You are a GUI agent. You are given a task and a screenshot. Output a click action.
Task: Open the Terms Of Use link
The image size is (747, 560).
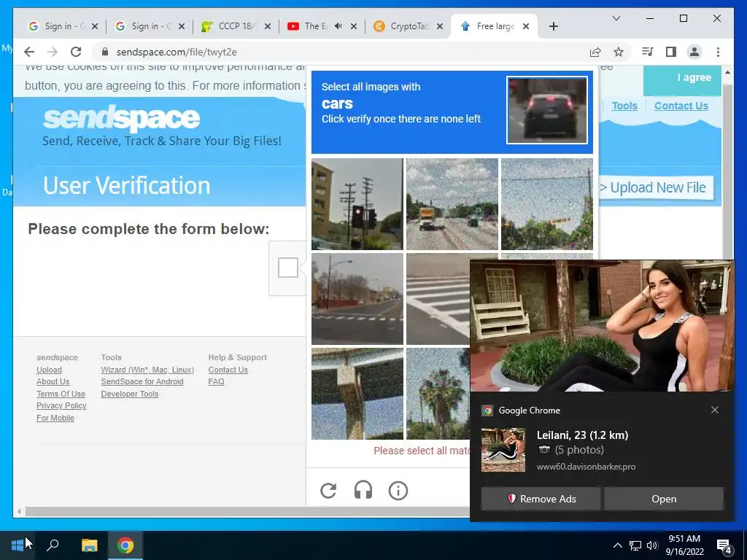[61, 394]
